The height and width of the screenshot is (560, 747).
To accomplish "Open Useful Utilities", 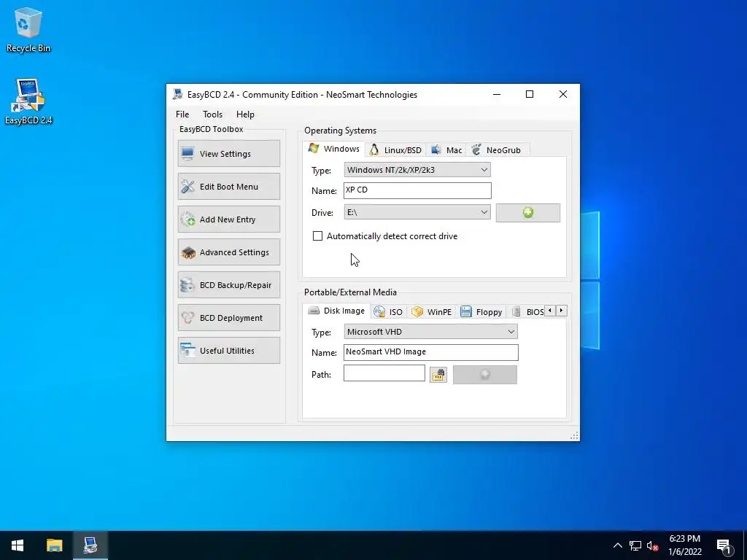I will (x=228, y=351).
